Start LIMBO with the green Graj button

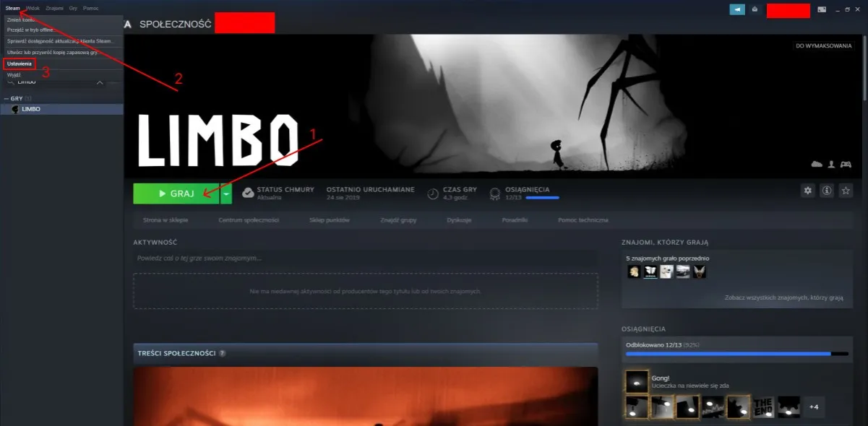(176, 194)
